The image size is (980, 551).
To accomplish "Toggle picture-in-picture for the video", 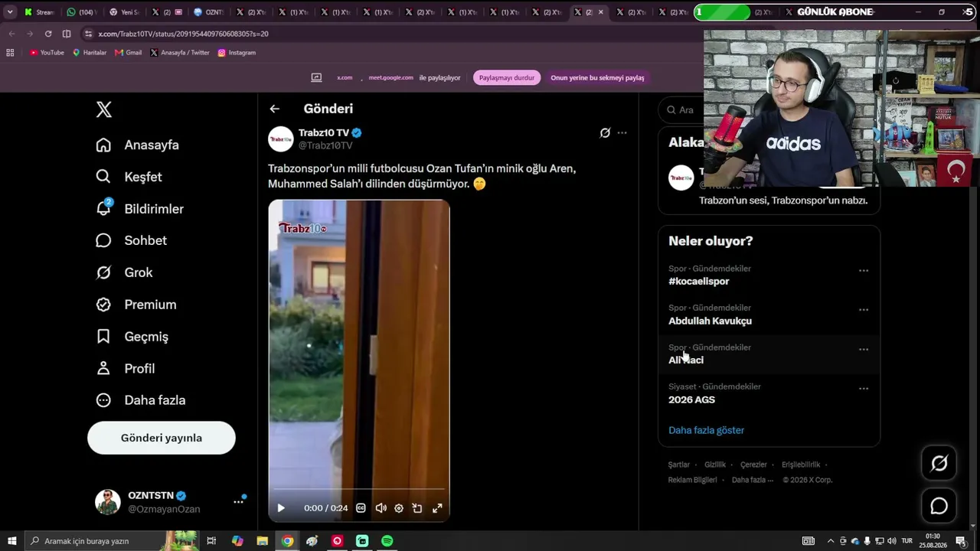I will tap(417, 508).
